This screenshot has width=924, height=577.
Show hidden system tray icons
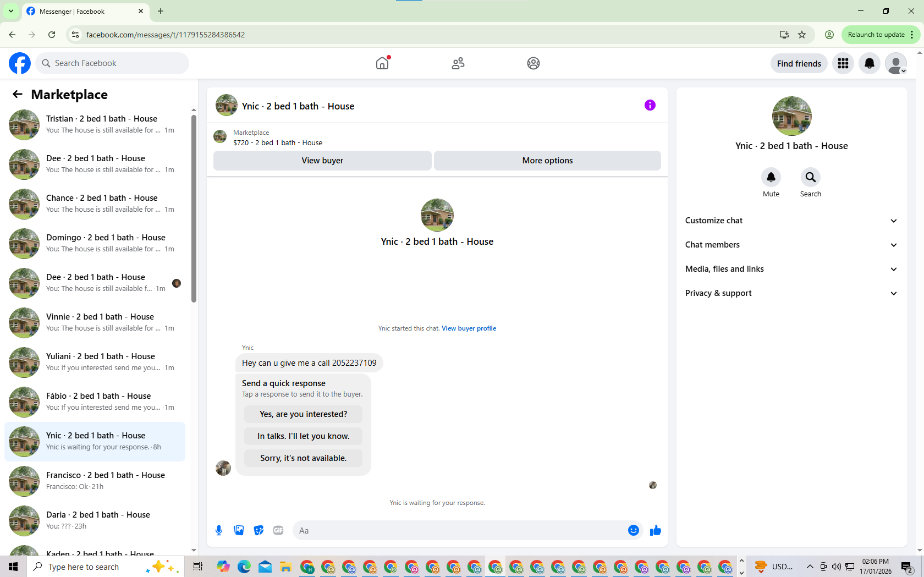coord(810,567)
